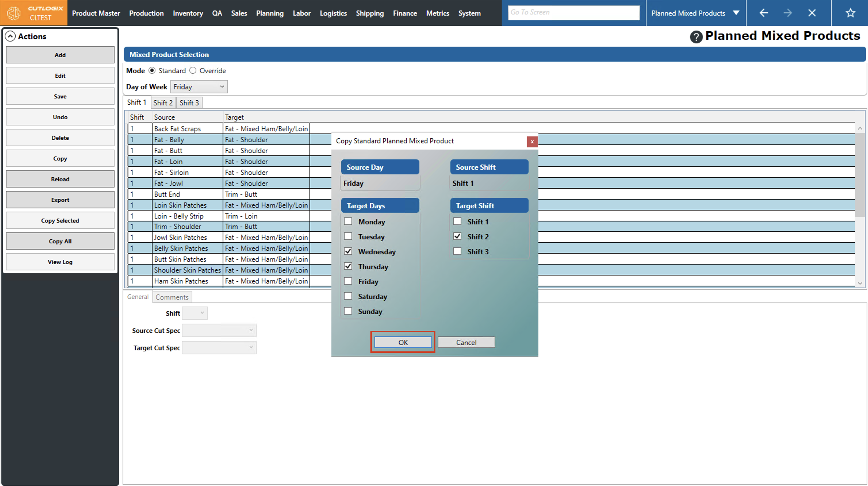
Task: Click the favorites star icon
Action: point(850,13)
